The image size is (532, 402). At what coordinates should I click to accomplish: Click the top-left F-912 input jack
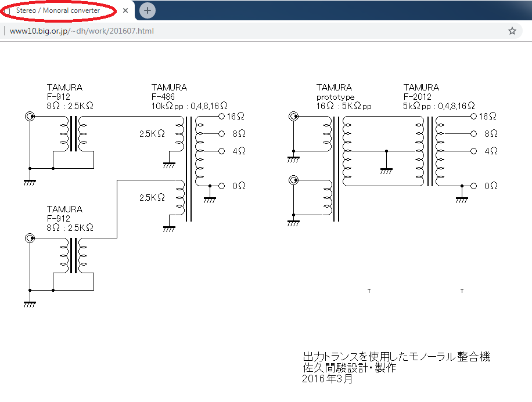(x=30, y=116)
